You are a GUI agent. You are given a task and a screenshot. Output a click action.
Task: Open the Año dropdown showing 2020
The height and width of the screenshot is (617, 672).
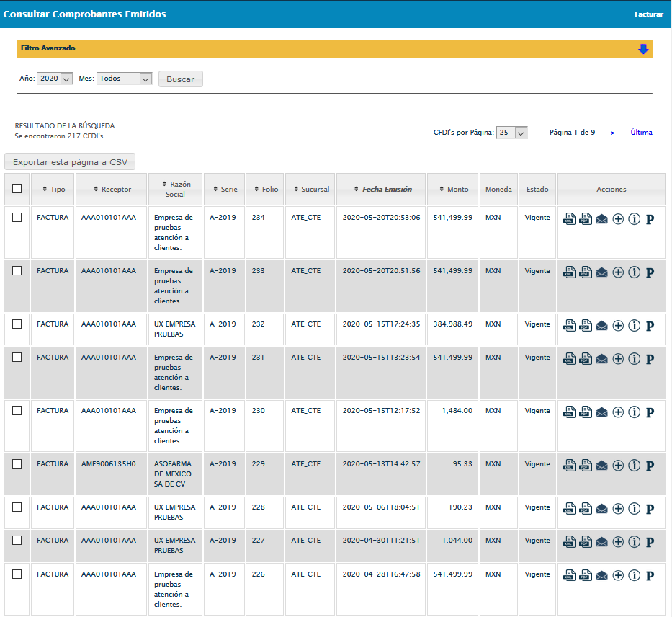[55, 79]
